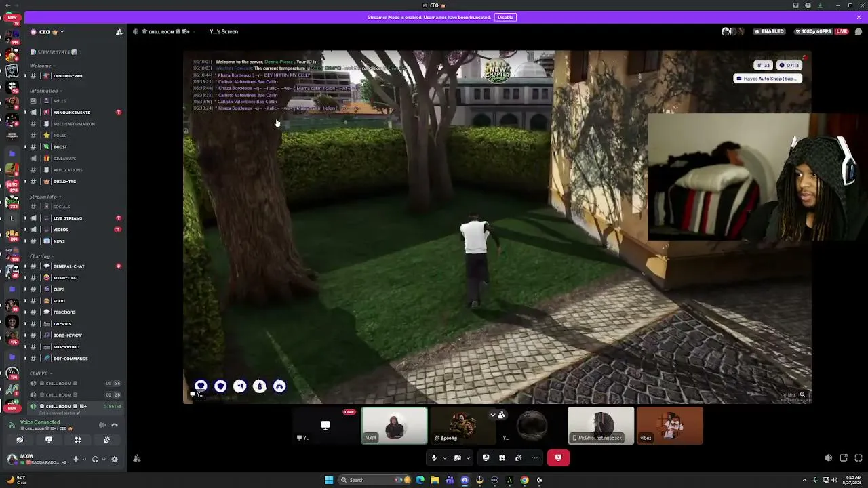Pop out the stream window
The height and width of the screenshot is (488, 868).
click(844, 458)
